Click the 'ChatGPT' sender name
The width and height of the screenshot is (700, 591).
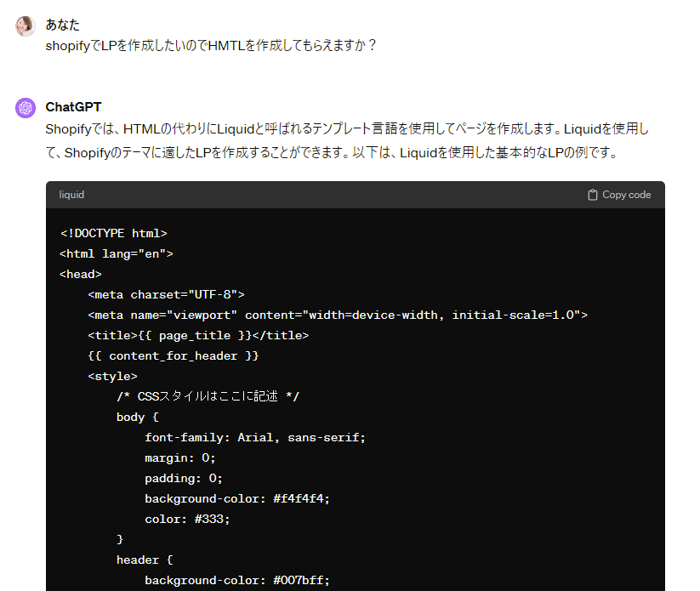tap(74, 107)
